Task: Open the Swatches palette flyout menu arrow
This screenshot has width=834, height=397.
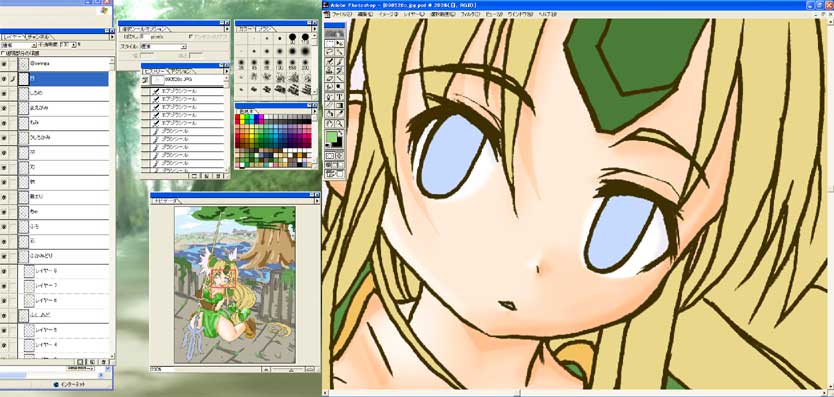Action: pos(315,112)
